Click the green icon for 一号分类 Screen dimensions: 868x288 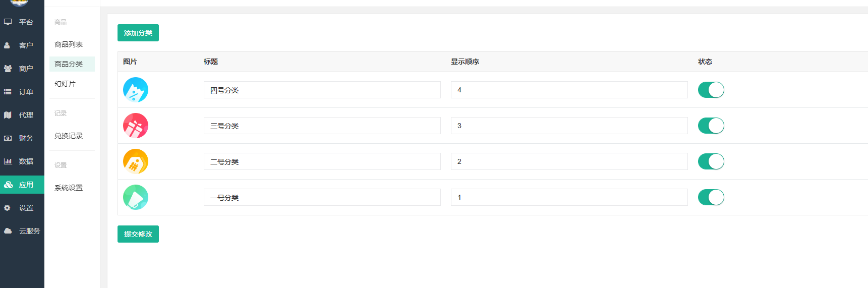point(136,197)
